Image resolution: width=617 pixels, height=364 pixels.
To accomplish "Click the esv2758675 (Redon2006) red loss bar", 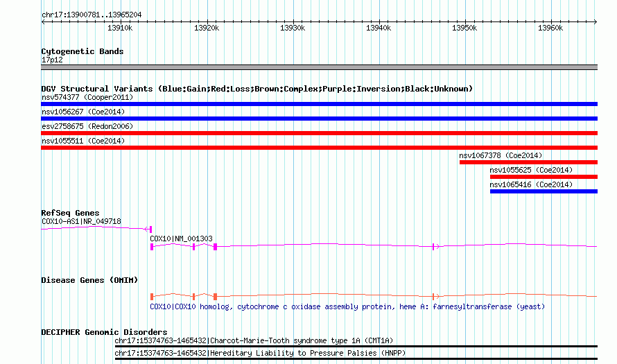I will click(319, 133).
